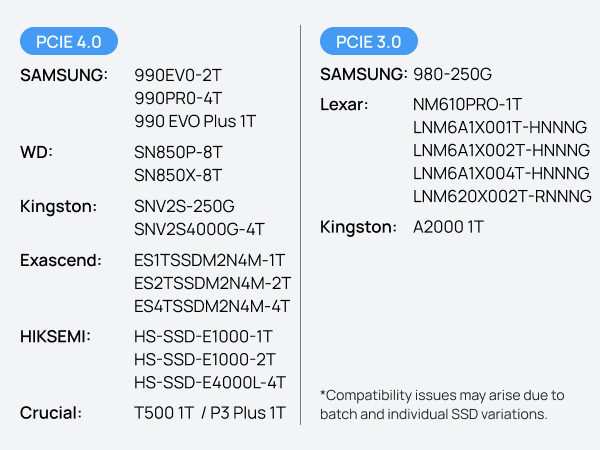Select SNV2S4000G-4T entry

[x=199, y=229]
